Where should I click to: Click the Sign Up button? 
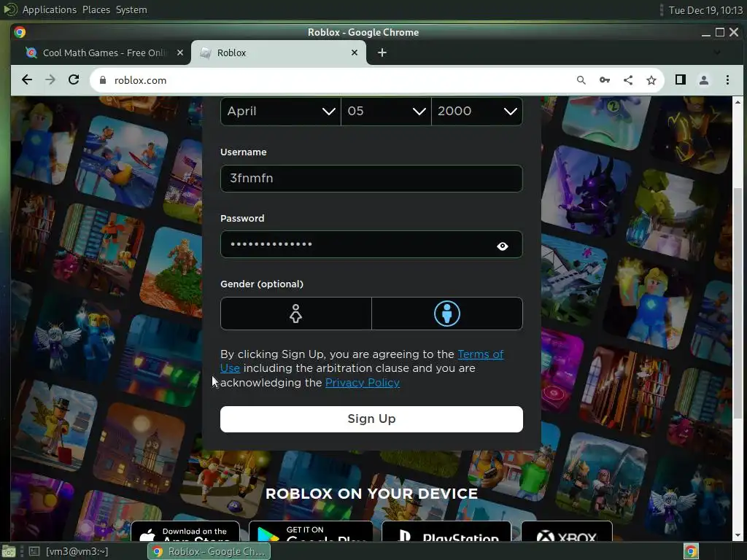tap(371, 419)
